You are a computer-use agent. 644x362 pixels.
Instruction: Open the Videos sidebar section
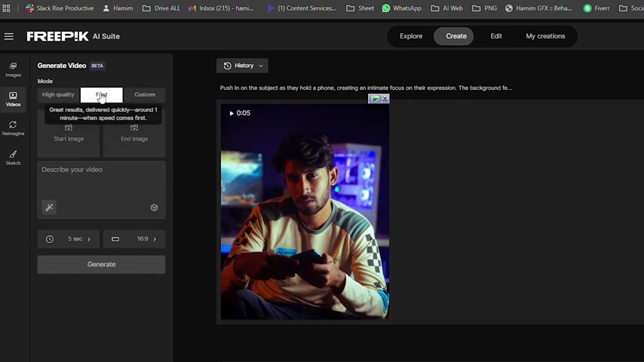[x=13, y=99]
